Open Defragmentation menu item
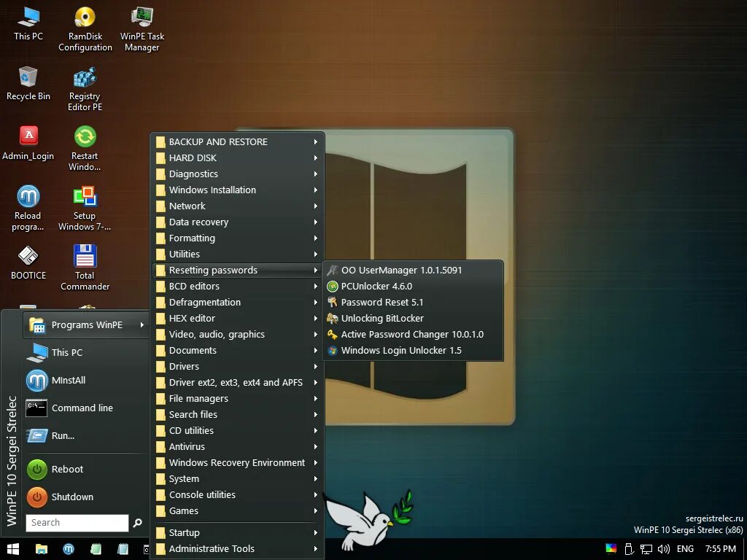The height and width of the screenshot is (560, 747). pyautogui.click(x=237, y=303)
